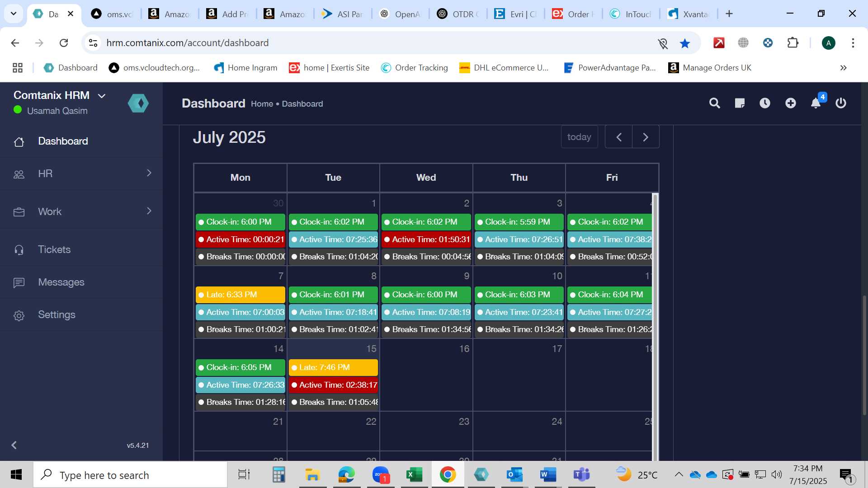Screen dimensions: 868x488
Task: Expand the HR sidebar menu
Action: click(x=81, y=174)
